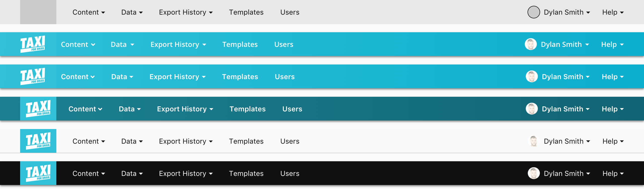Expand the Data dropdown in the white navbar
The image size is (644, 189).
point(132,141)
